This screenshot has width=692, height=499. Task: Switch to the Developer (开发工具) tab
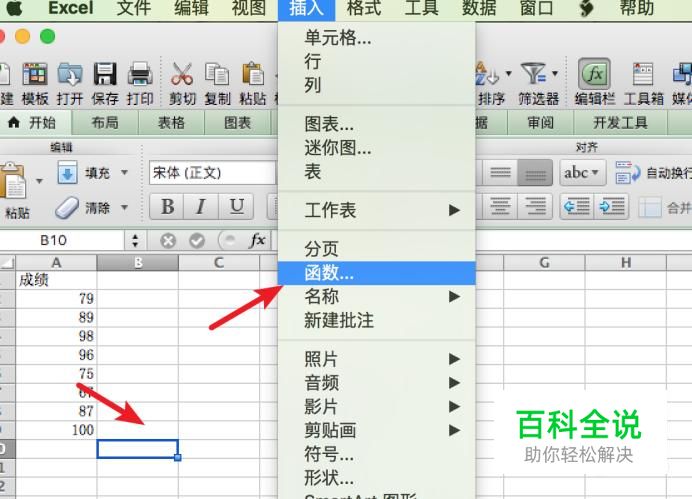(620, 123)
